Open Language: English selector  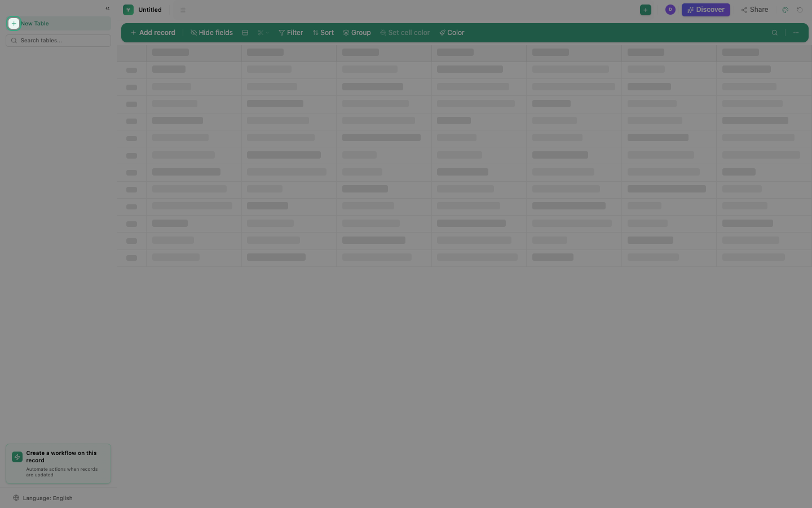pyautogui.click(x=43, y=498)
